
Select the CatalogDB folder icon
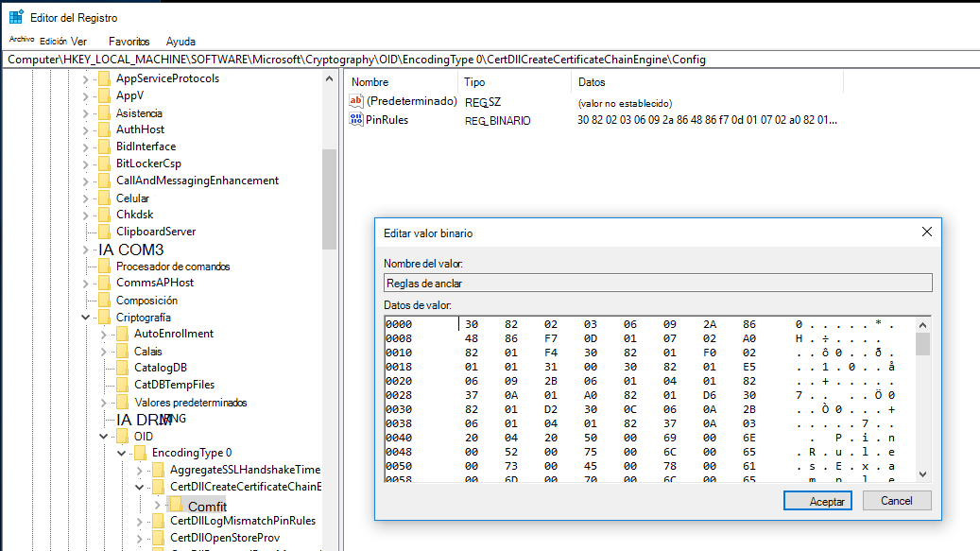(x=123, y=368)
